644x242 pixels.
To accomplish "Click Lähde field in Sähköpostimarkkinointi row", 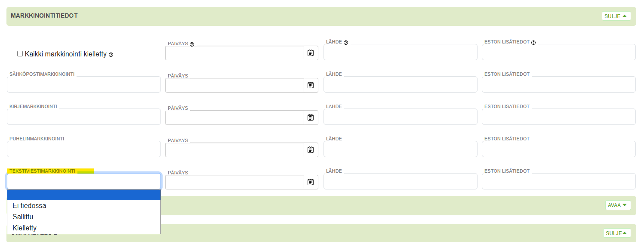I will point(400,84).
